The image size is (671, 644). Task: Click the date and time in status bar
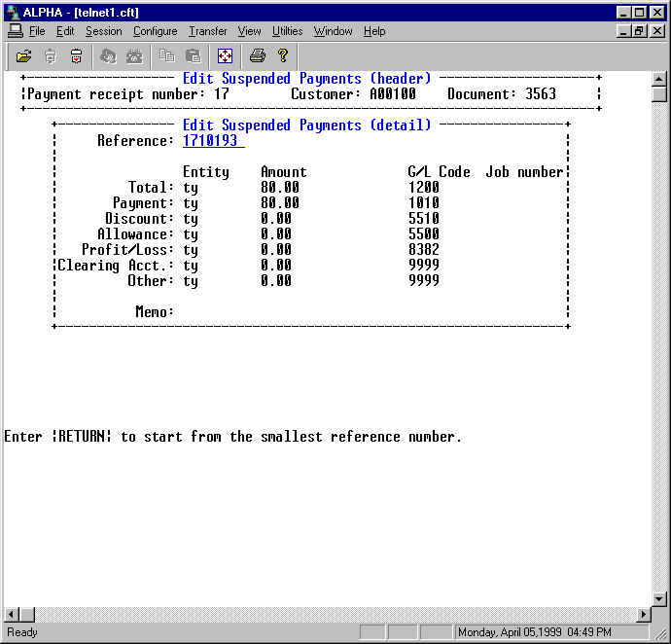click(x=535, y=632)
